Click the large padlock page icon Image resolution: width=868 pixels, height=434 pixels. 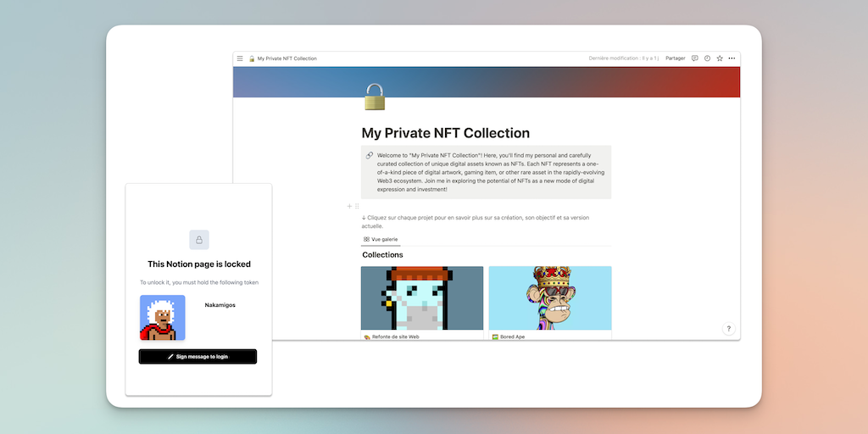pos(374,97)
